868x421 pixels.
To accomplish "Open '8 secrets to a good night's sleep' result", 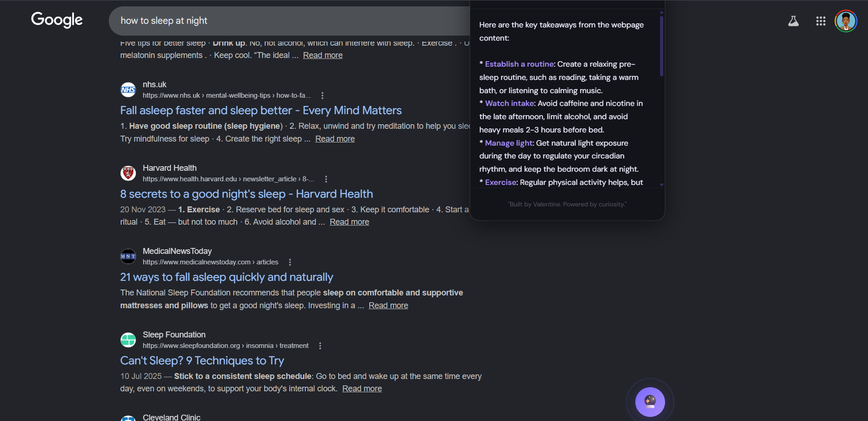I will (246, 194).
